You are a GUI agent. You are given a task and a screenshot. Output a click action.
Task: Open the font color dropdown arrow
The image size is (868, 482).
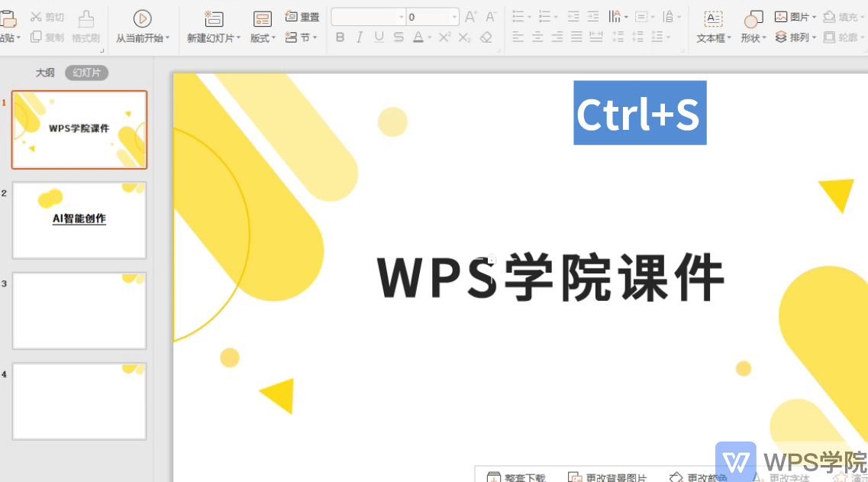[x=430, y=37]
